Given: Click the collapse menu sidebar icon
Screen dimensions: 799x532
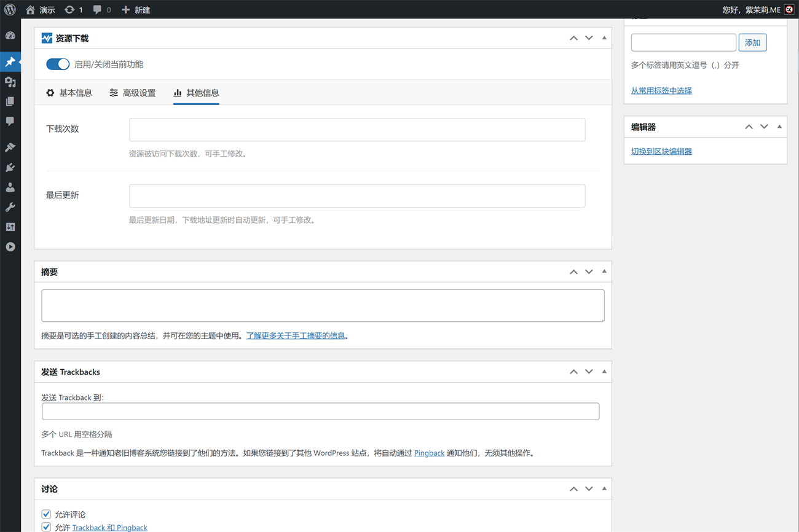Looking at the screenshot, I should (x=10, y=247).
